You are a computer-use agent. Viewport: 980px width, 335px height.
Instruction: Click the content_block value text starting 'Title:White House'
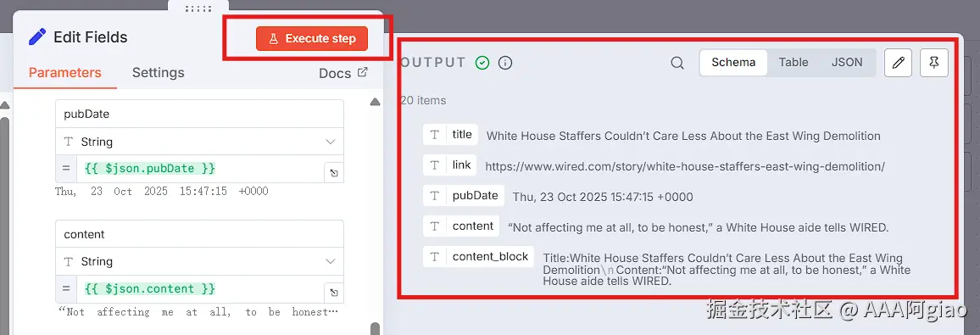[727, 270]
